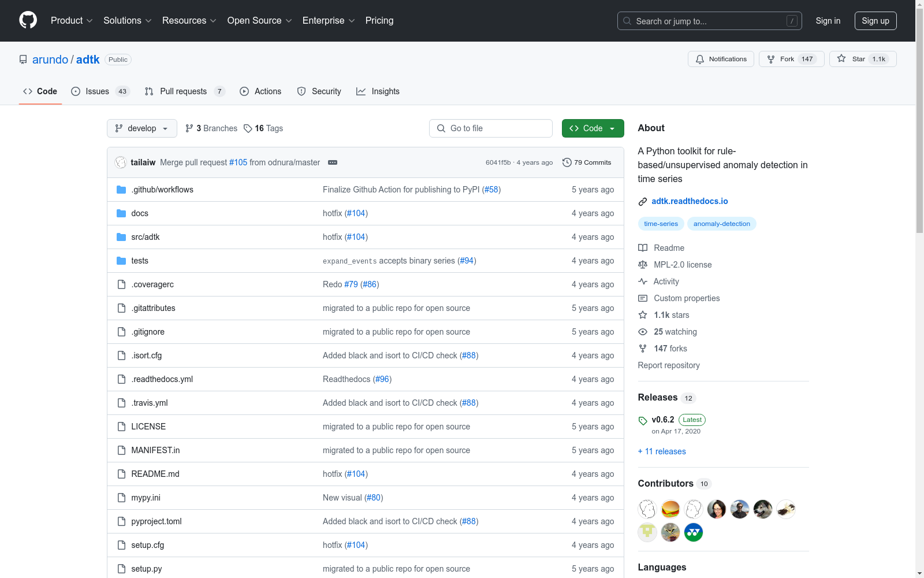The height and width of the screenshot is (578, 924).
Task: Star the adtk repository
Action: pyautogui.click(x=863, y=59)
